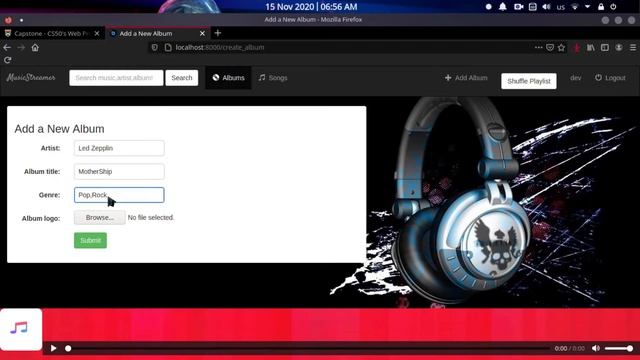Click the lock screen tray icon
The image size is (640, 360).
[x=601, y=7]
